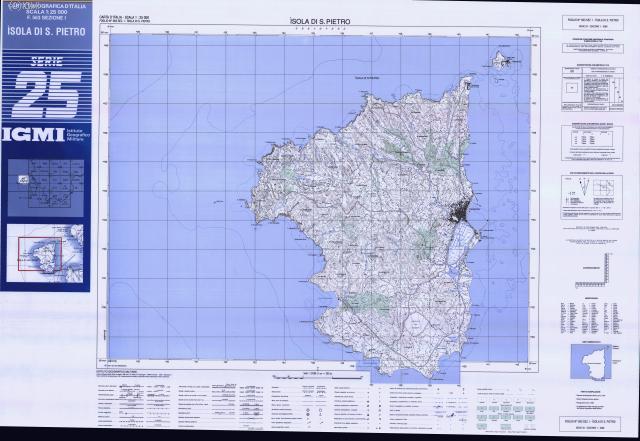Screen dimensions: 640x441
Task: Click the red-outlined location inset map on cover
Action: [45, 253]
